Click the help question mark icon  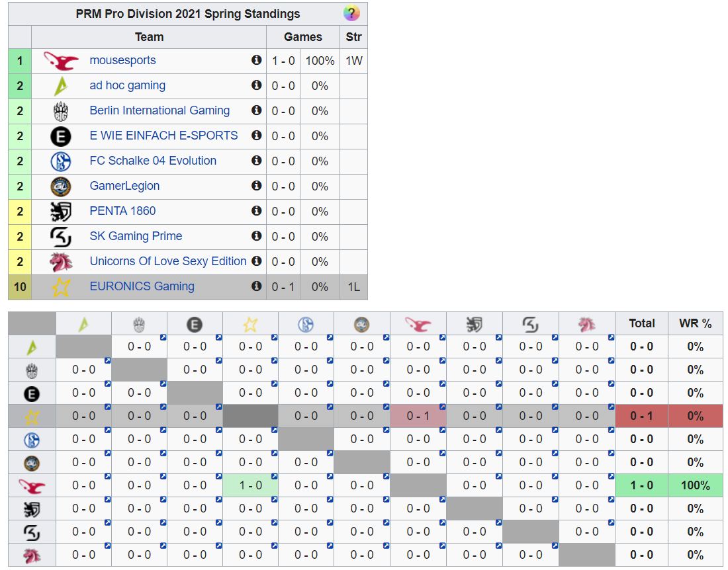[351, 14]
